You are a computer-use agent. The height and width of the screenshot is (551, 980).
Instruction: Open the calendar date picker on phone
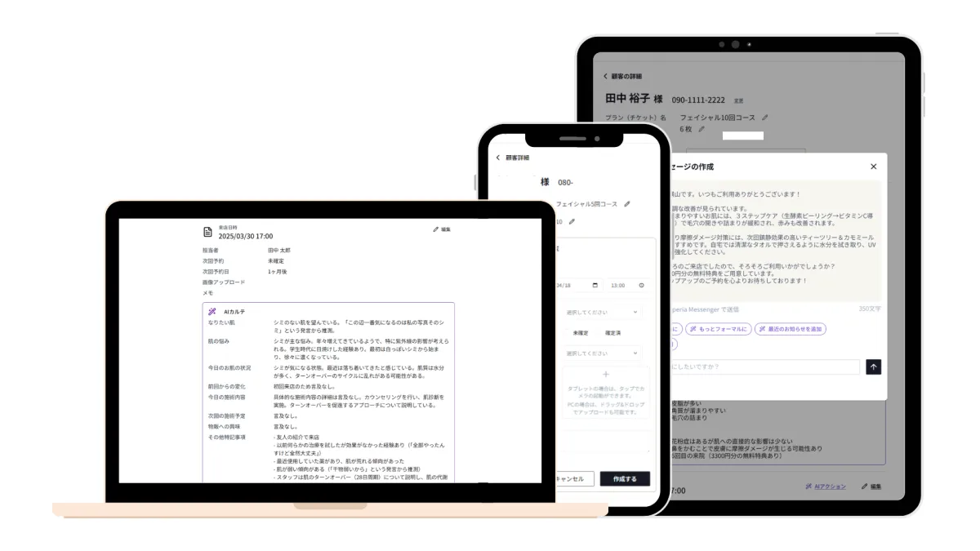595,286
